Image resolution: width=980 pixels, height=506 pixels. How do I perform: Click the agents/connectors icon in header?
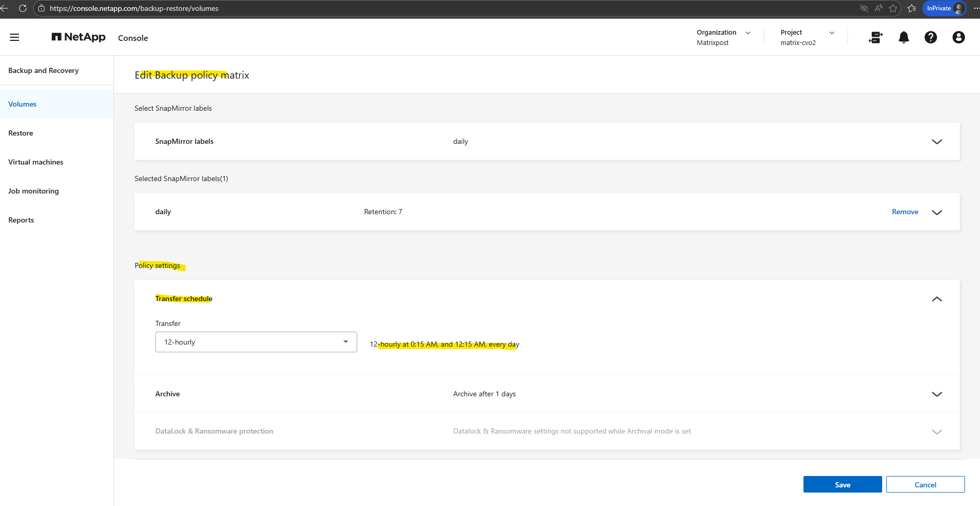[875, 37]
